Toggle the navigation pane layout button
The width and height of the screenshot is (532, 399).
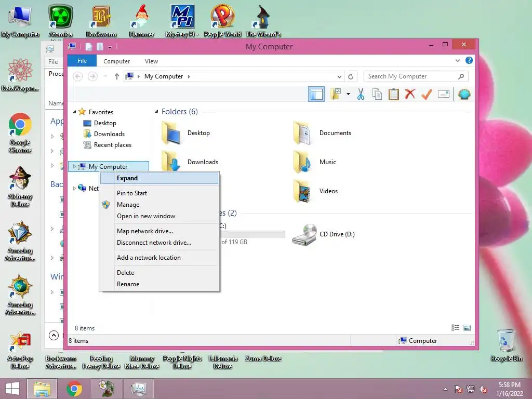click(x=316, y=94)
